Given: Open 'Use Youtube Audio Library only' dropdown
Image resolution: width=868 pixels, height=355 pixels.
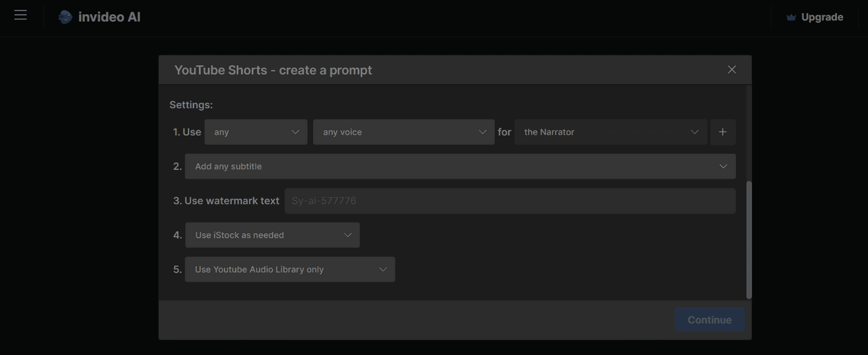Looking at the screenshot, I should tap(290, 269).
